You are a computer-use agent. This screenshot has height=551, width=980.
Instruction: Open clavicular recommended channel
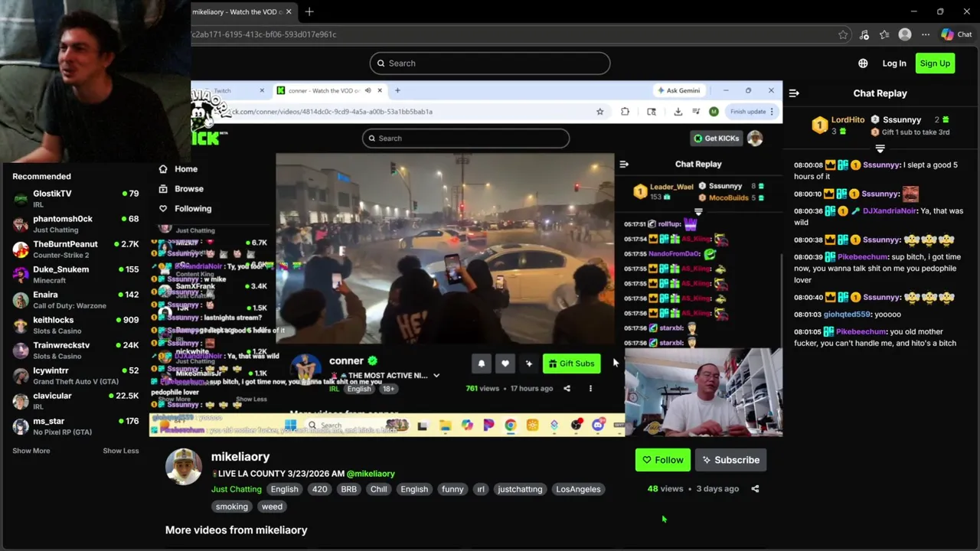coord(76,400)
